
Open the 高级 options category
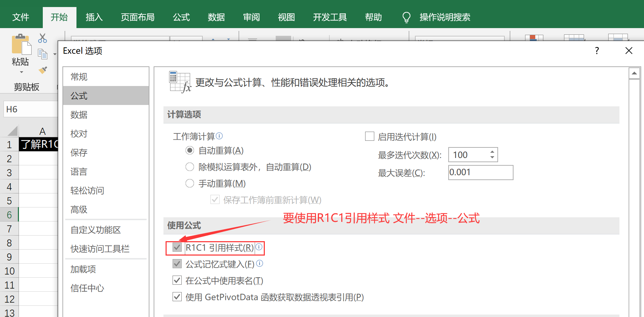tap(79, 209)
